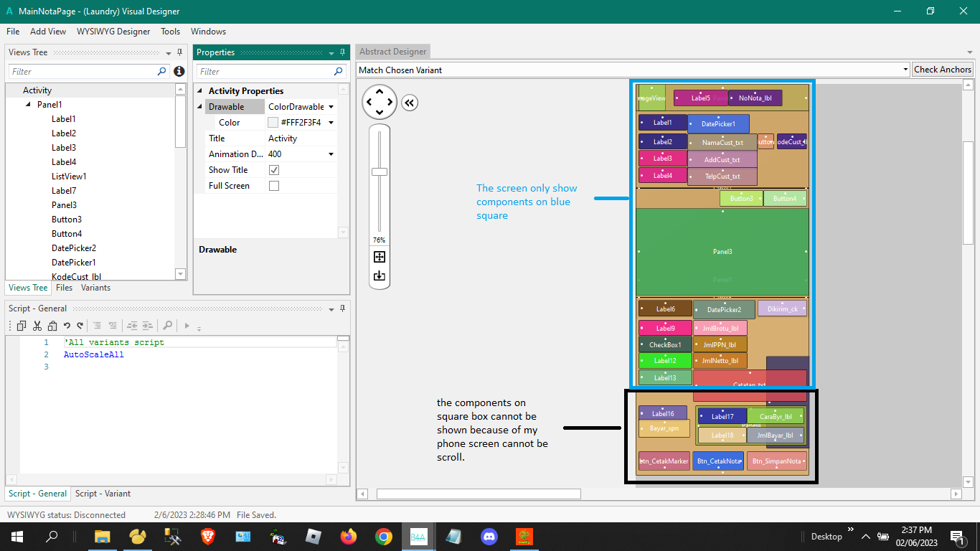Click the Views Tree filter search icon
The width and height of the screenshot is (980, 551).
coord(162,72)
